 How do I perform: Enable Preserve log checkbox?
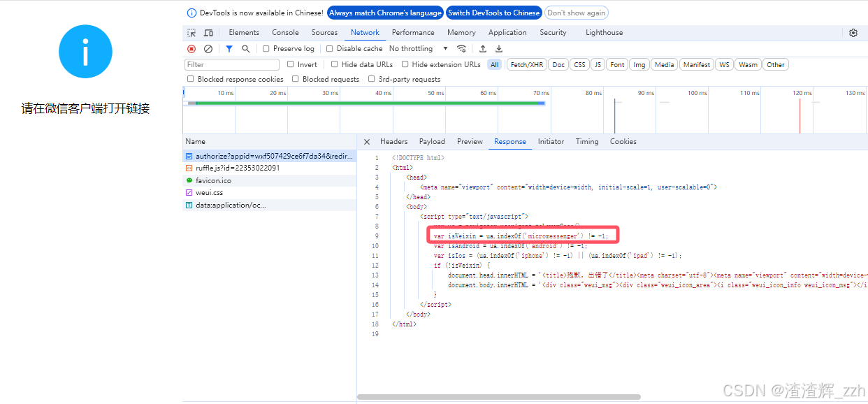266,49
